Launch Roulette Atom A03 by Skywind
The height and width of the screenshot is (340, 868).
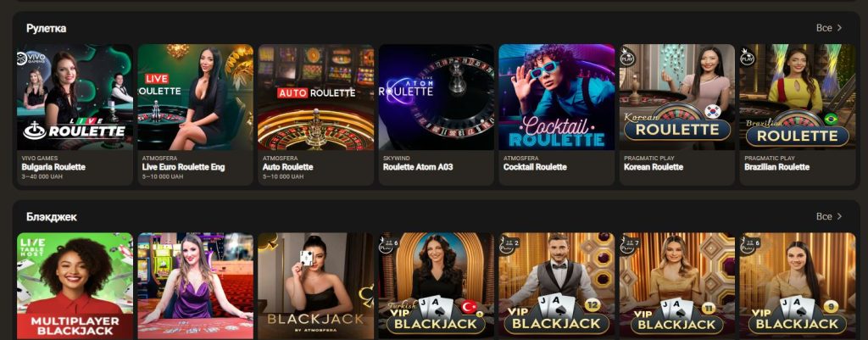437,114
